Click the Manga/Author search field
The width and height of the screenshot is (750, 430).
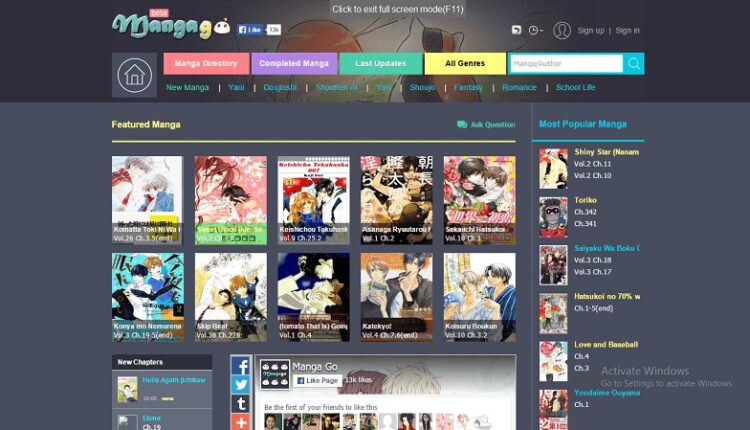pos(566,64)
